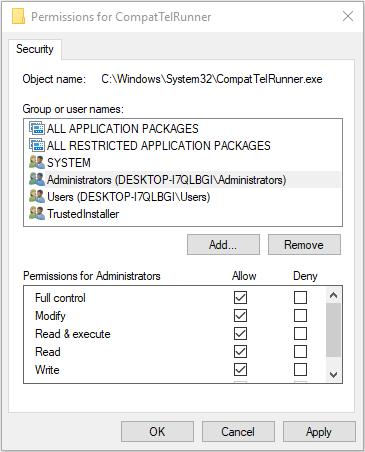The width and height of the screenshot is (365, 452).
Task: Click permissions list scroll up arrow
Action: (x=333, y=295)
